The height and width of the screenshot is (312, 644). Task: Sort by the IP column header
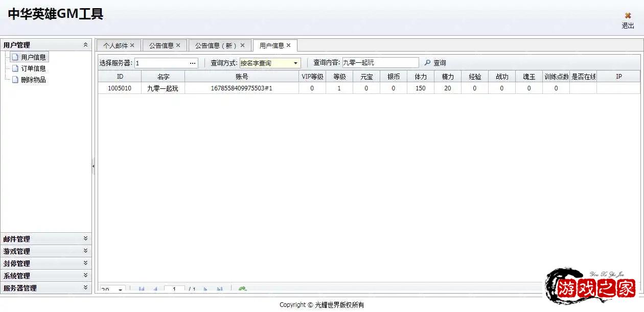(x=618, y=76)
